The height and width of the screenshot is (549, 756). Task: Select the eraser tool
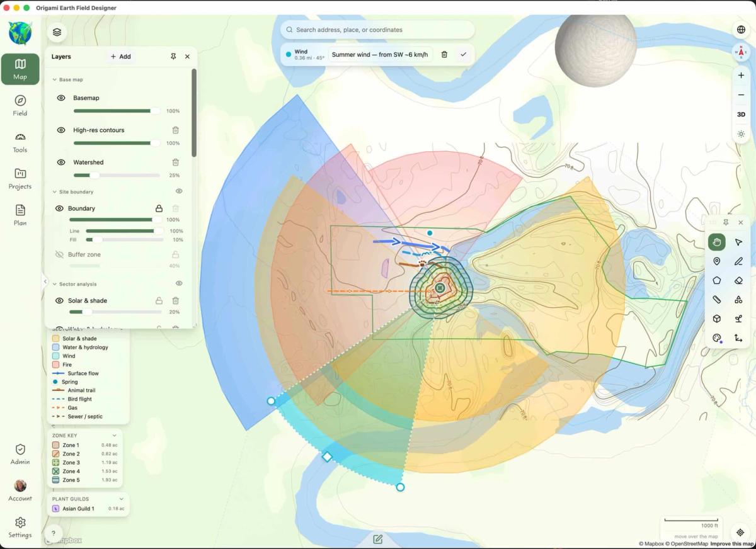coord(738,281)
